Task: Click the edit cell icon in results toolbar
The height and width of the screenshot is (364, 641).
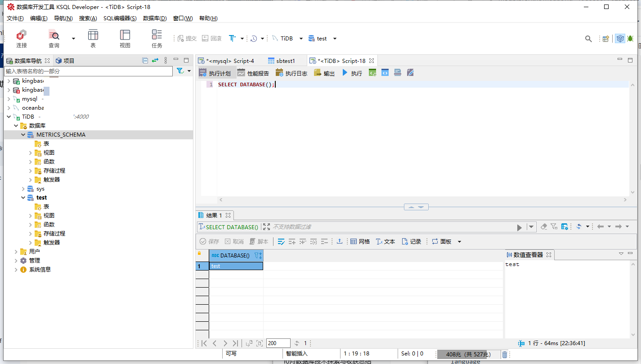Action: point(281,242)
